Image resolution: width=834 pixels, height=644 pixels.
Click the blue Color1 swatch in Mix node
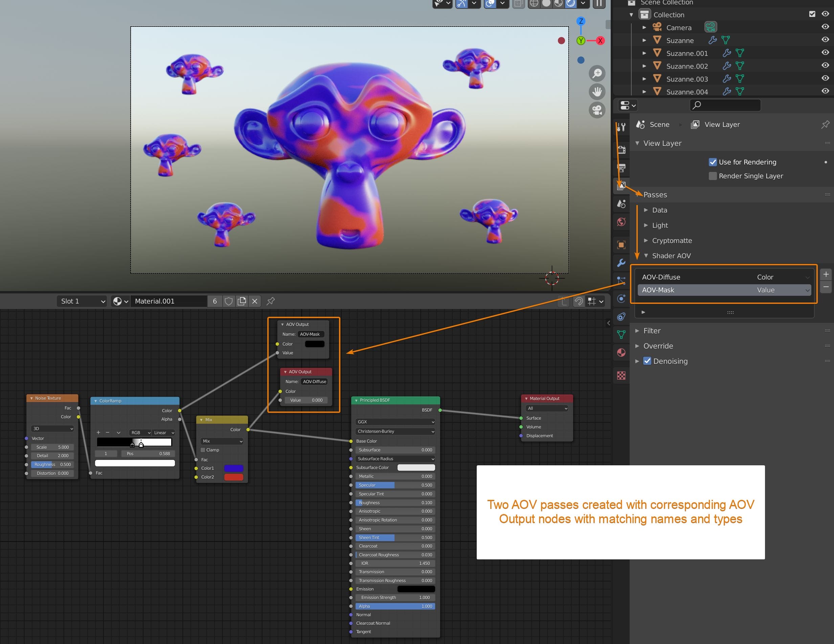coord(234,468)
